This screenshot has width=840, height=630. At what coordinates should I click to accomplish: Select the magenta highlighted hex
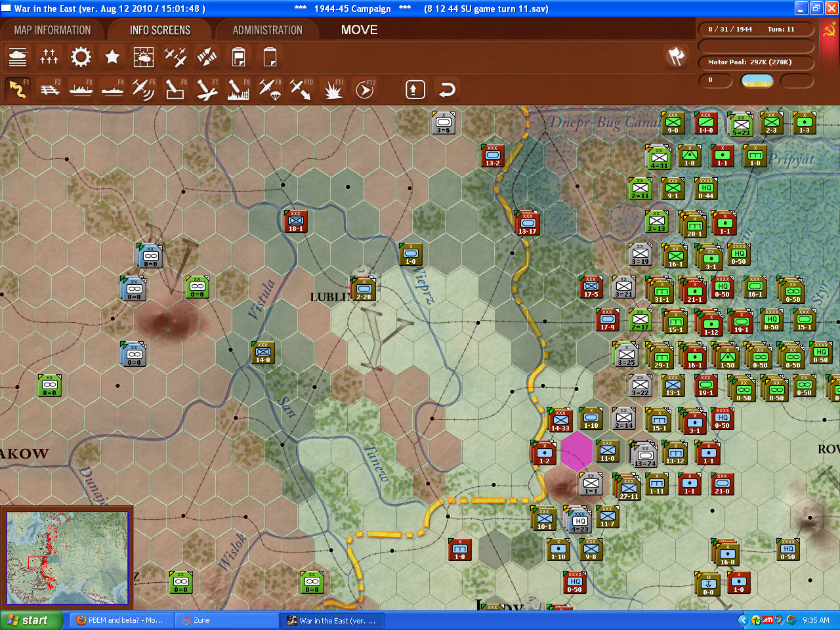coord(576,451)
